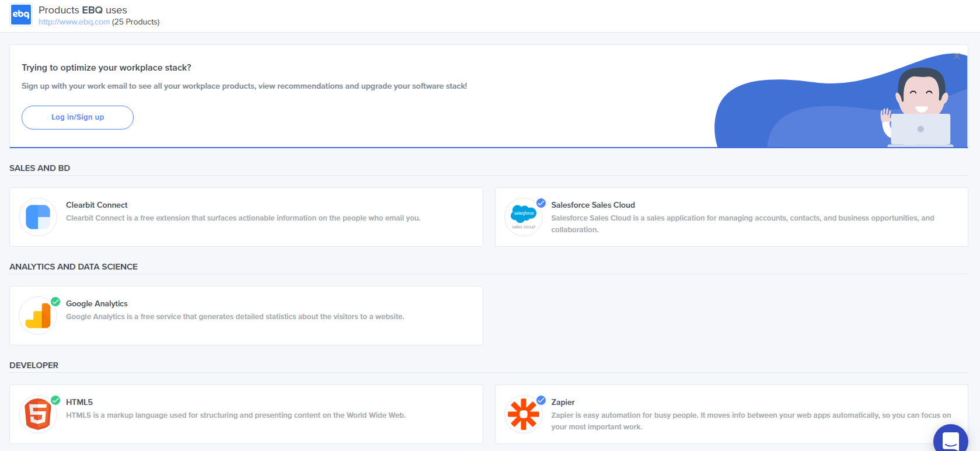Screen dimensions: 980x451
Task: Open the Clearbit Connect product title
Action: [x=97, y=205]
